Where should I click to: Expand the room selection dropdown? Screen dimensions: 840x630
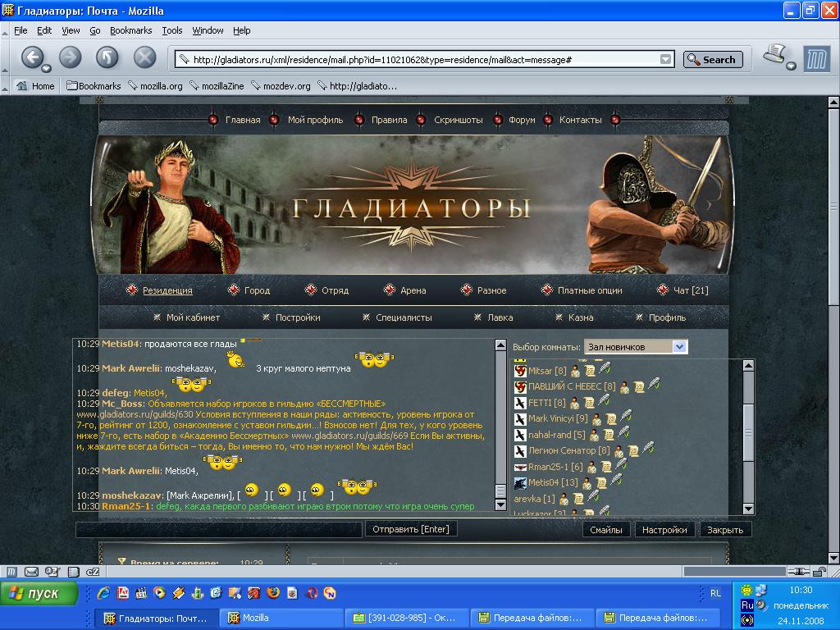(x=678, y=347)
